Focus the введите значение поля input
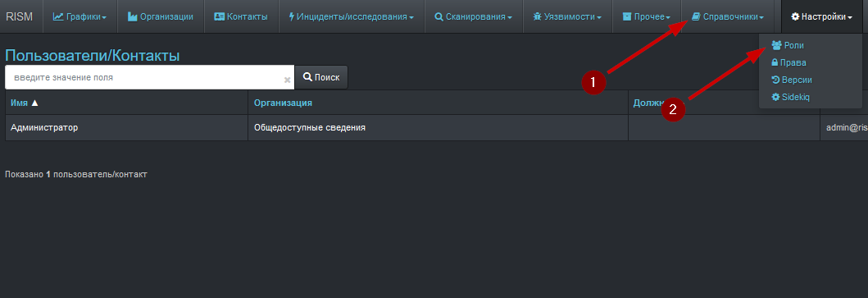This screenshot has height=298, width=868. tap(145, 77)
